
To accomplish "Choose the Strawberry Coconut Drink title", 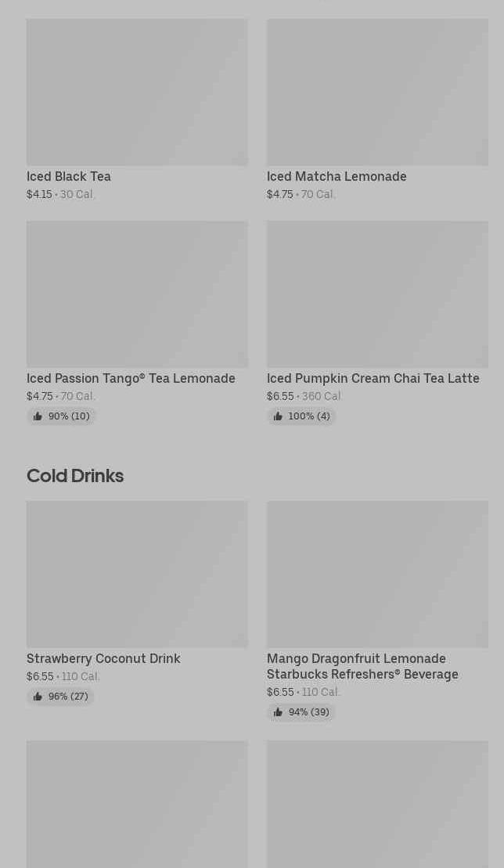I will pyautogui.click(x=103, y=659).
